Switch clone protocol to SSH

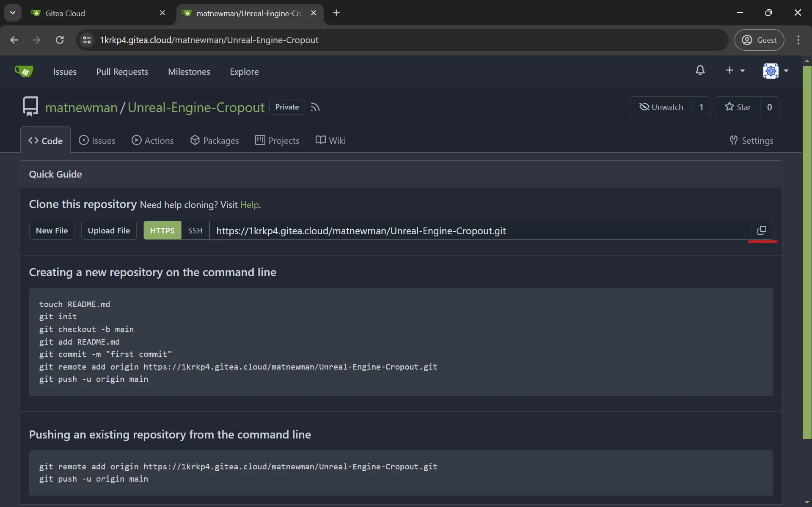(x=195, y=230)
